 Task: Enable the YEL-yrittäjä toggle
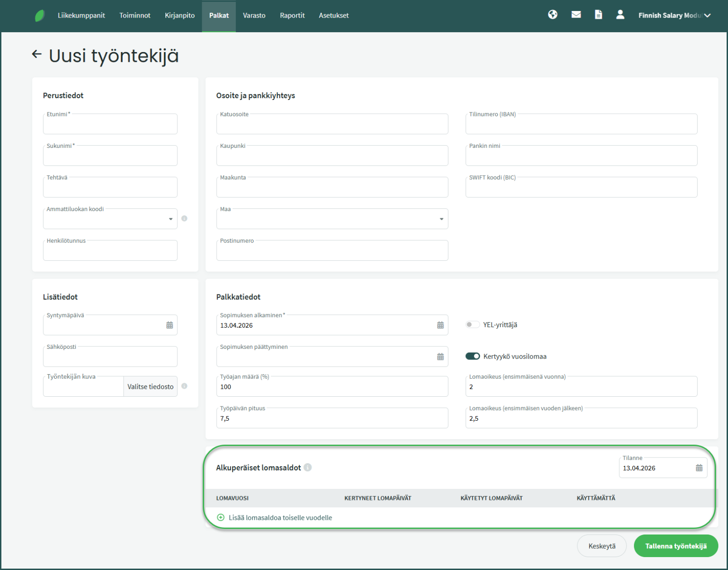pyautogui.click(x=472, y=325)
